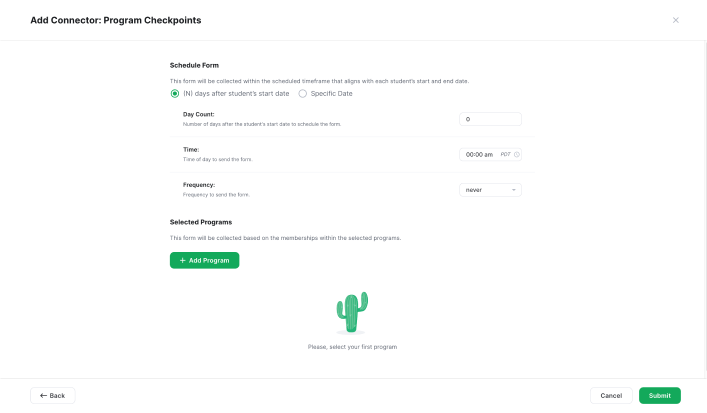707x413 pixels.
Task: Click the Frequency dropdown caret arrow
Action: coord(514,190)
